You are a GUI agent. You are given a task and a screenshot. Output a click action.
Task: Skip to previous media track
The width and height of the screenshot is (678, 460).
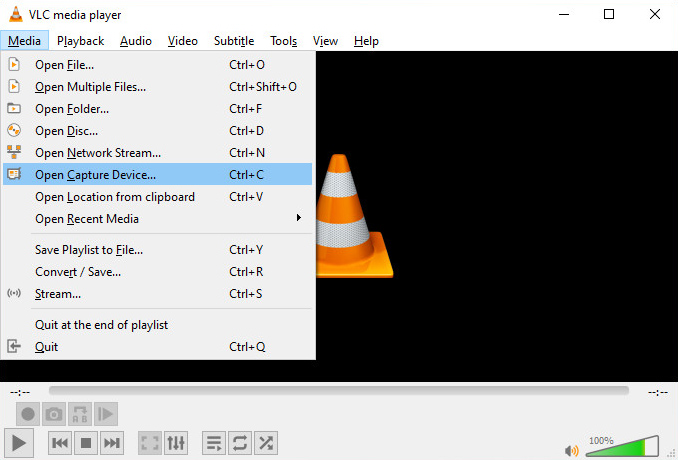(60, 443)
